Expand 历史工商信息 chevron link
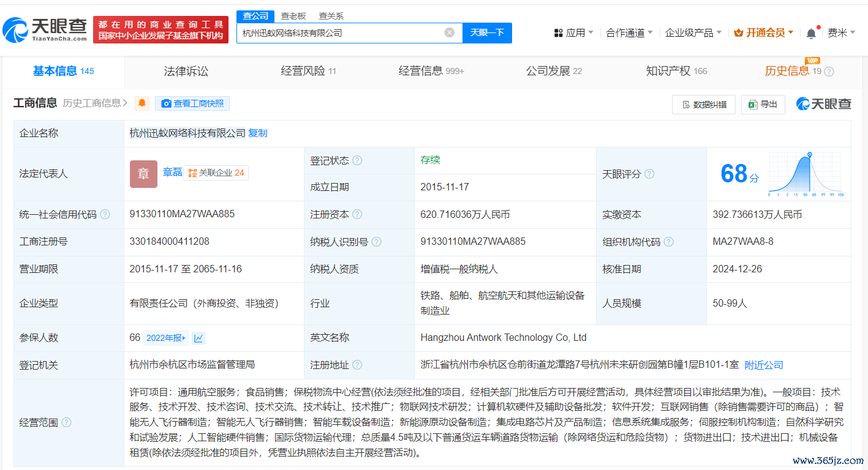Image resolution: width=868 pixels, height=470 pixels. (x=95, y=103)
